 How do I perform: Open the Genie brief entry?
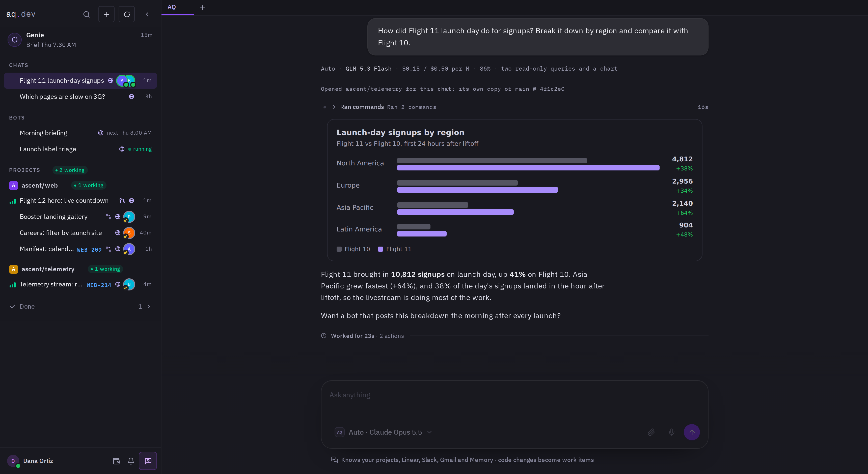tap(80, 40)
